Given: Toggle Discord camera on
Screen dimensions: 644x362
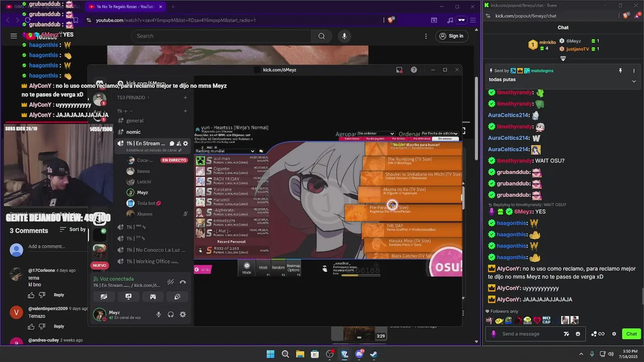Looking at the screenshot, I should coord(104,297).
